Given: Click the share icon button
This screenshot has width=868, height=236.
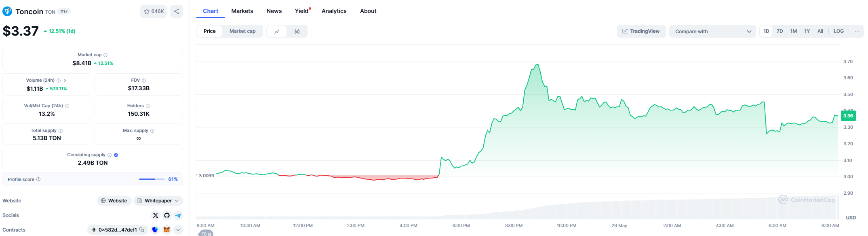Looking at the screenshot, I should pyautogui.click(x=177, y=11).
